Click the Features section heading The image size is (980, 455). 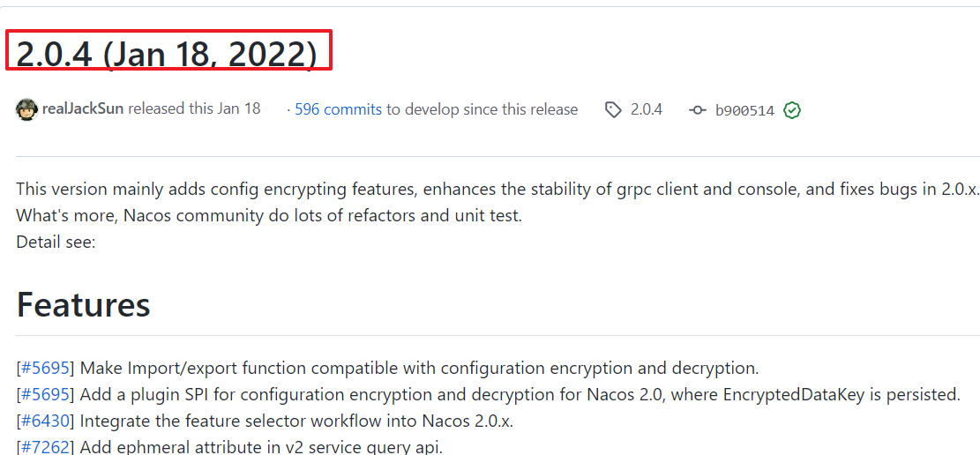click(x=84, y=305)
